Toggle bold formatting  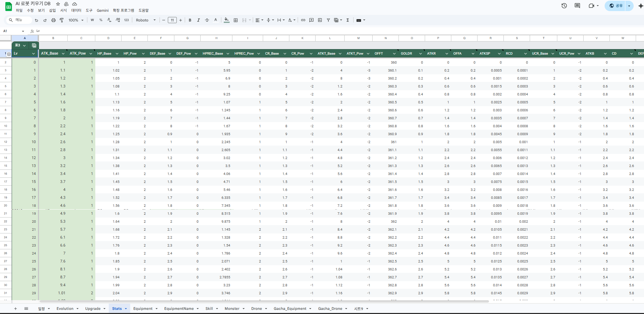pos(190,20)
